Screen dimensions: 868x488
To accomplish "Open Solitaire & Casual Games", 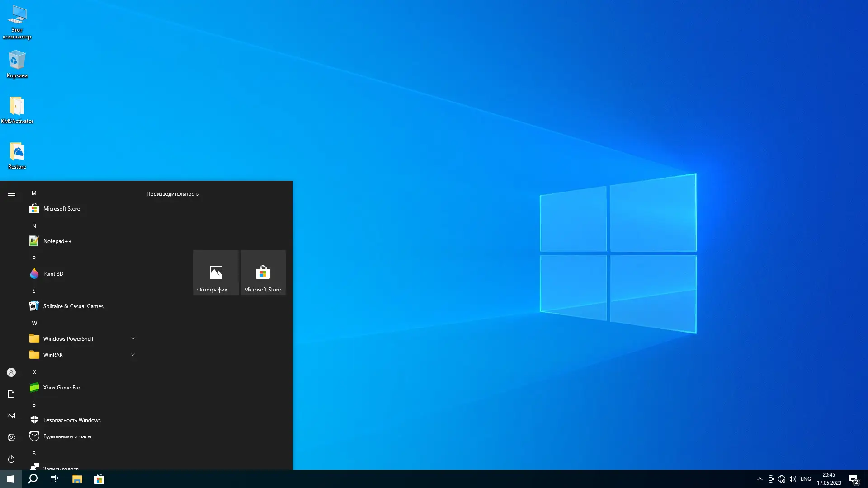I will 73,306.
